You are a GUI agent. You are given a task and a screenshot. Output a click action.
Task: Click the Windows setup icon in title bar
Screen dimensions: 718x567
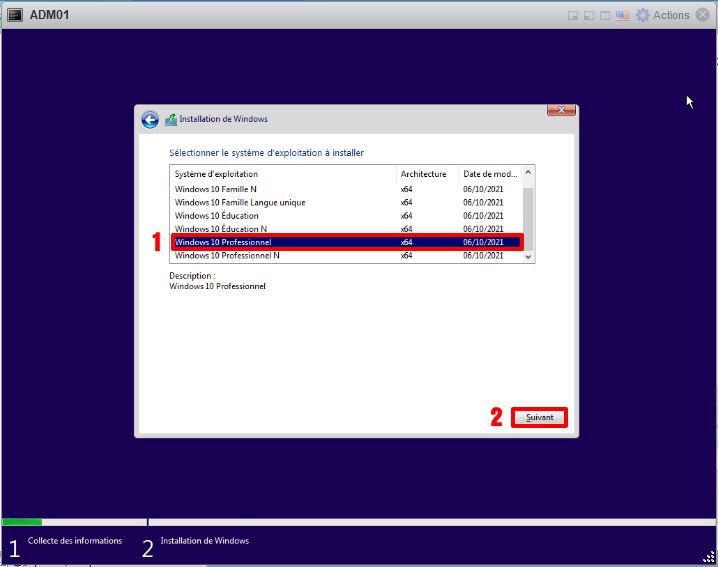(x=171, y=120)
